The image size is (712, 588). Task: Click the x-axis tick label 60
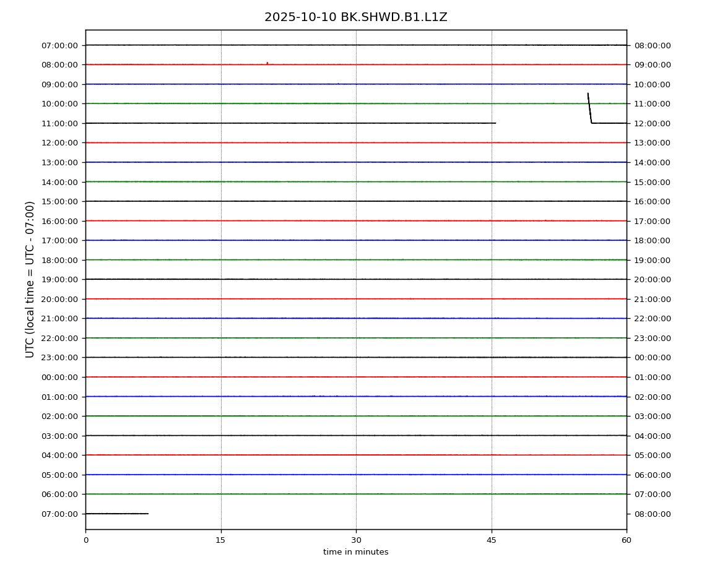[627, 540]
